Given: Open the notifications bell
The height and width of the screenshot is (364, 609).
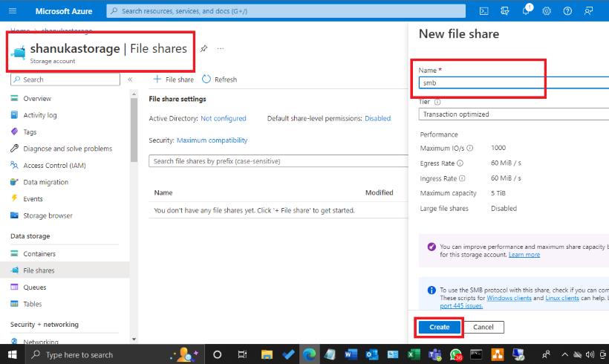Looking at the screenshot, I should (526, 11).
